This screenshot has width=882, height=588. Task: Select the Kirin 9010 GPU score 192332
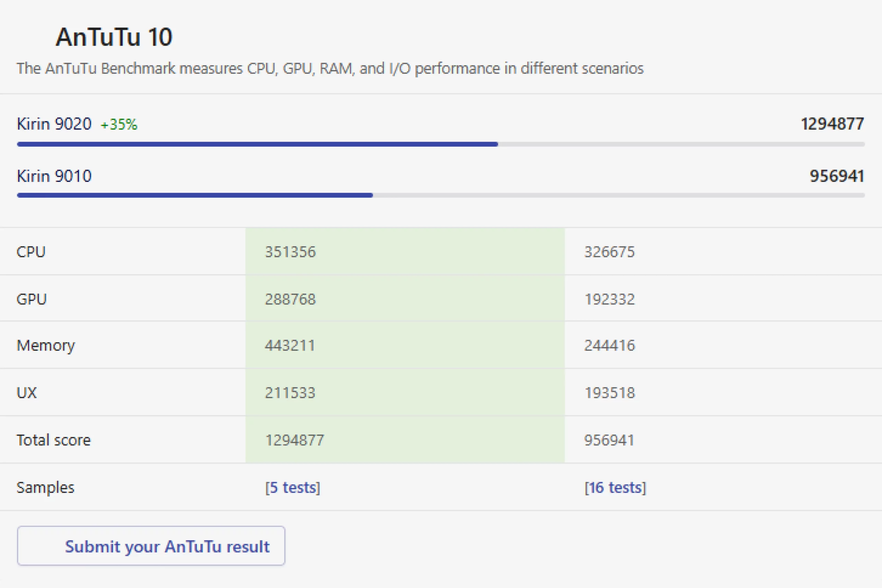pyautogui.click(x=609, y=299)
